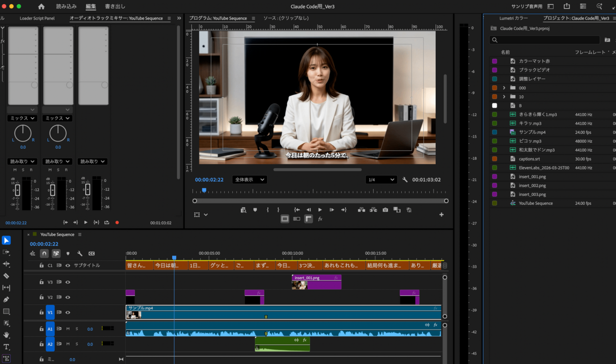The width and height of the screenshot is (616, 364).
Task: Click the Export Frame camera icon
Action: point(385,210)
